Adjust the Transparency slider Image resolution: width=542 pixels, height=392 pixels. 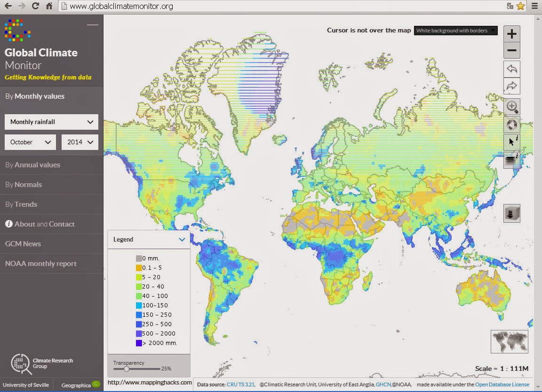click(127, 368)
